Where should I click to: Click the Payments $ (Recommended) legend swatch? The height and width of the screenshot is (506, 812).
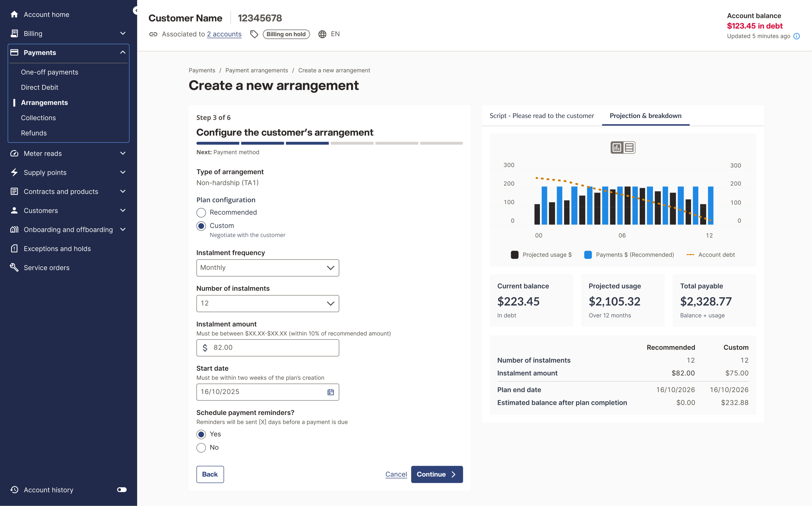click(588, 255)
